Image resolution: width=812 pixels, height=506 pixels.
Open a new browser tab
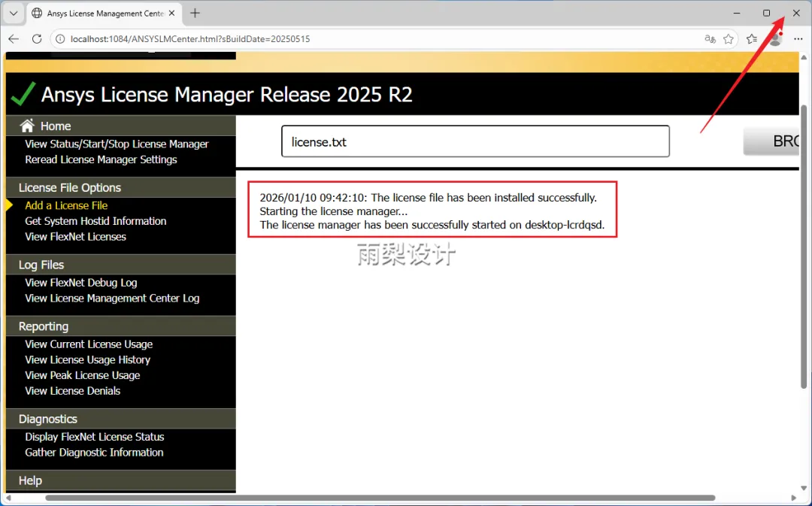(195, 14)
